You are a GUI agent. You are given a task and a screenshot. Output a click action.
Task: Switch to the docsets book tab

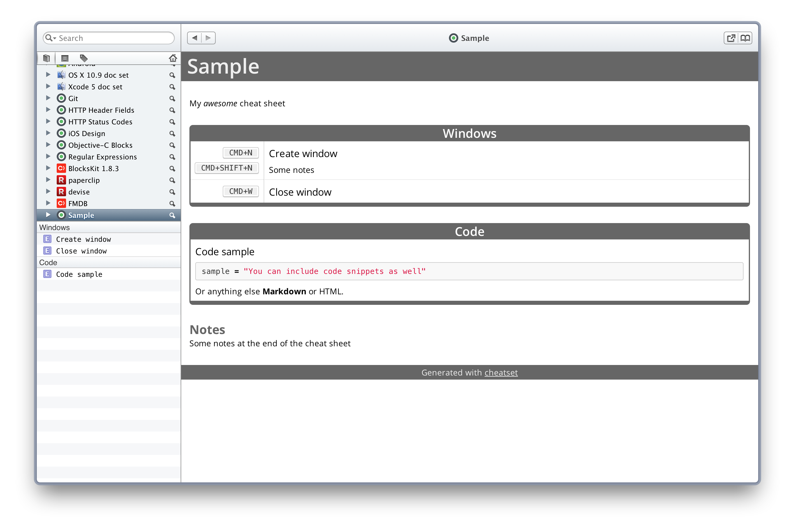[46, 58]
